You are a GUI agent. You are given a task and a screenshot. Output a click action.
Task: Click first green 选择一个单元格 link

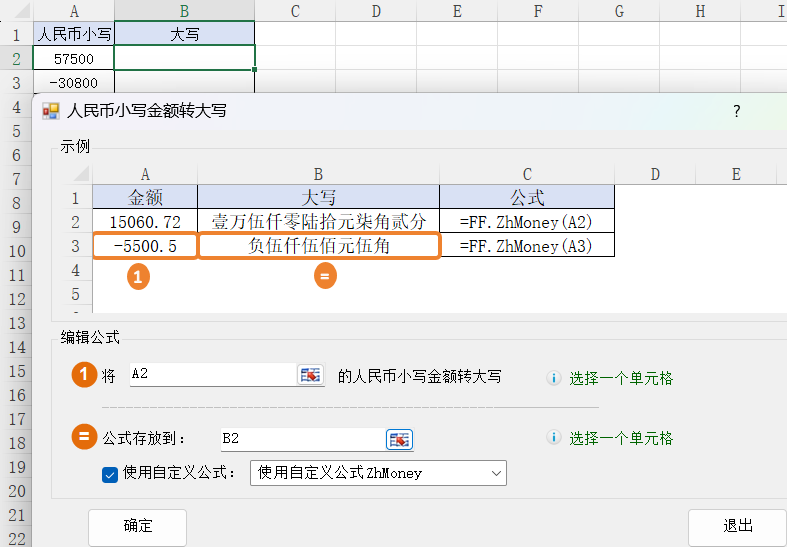coord(621,379)
